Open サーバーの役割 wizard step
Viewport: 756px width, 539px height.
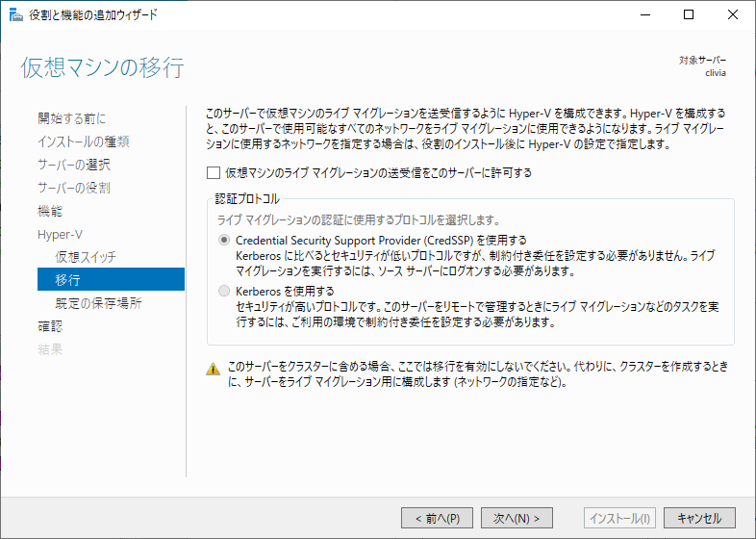tap(74, 188)
